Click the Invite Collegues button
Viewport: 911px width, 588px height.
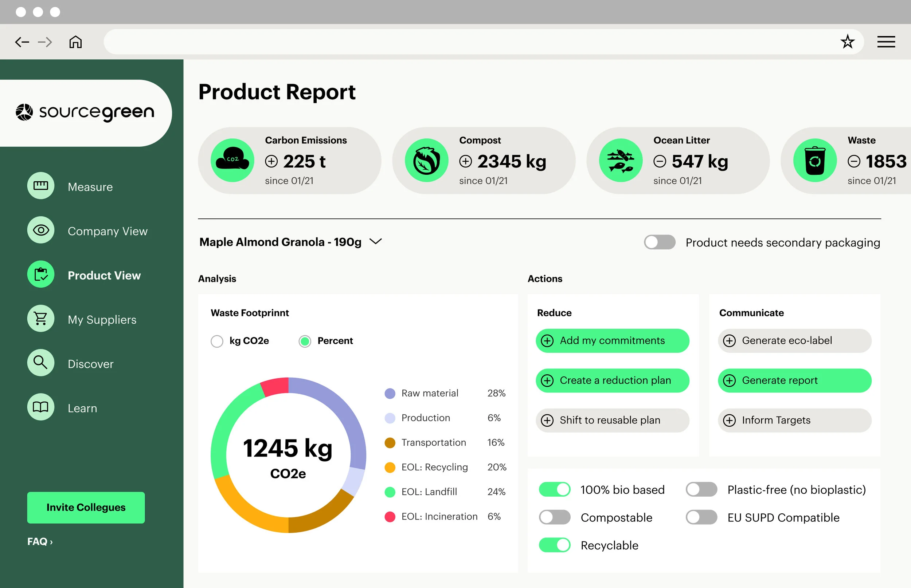click(86, 508)
